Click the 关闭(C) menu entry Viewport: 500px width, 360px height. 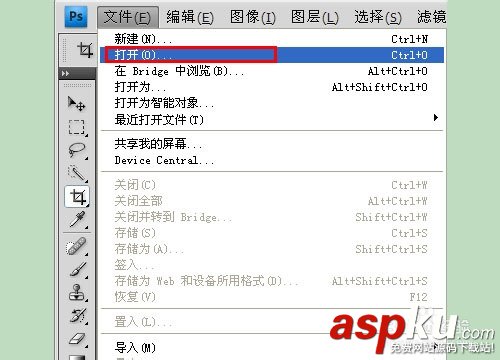tap(272, 185)
